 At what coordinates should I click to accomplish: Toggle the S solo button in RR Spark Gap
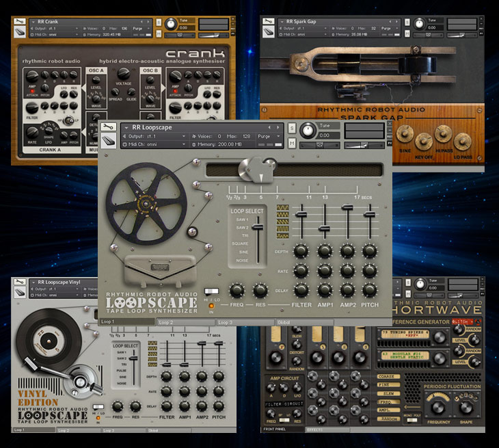point(407,23)
